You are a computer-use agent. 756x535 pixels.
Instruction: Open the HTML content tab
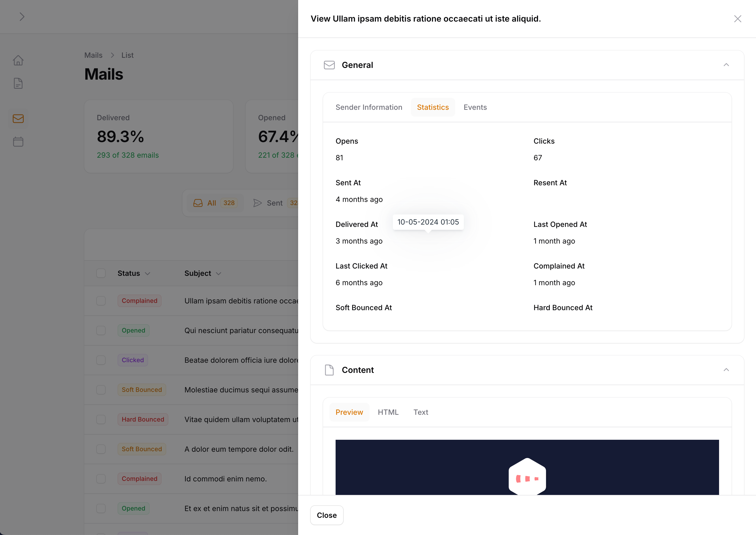pos(388,412)
